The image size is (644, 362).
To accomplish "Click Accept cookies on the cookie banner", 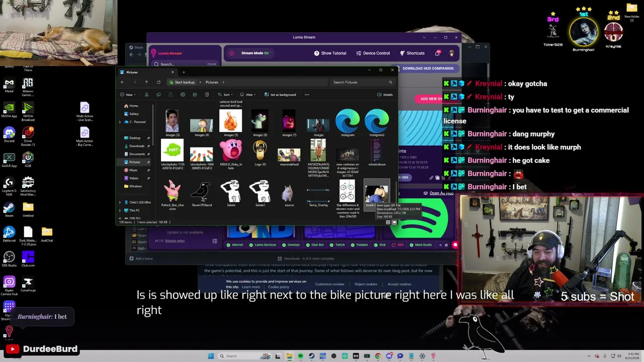I will pyautogui.click(x=399, y=284).
